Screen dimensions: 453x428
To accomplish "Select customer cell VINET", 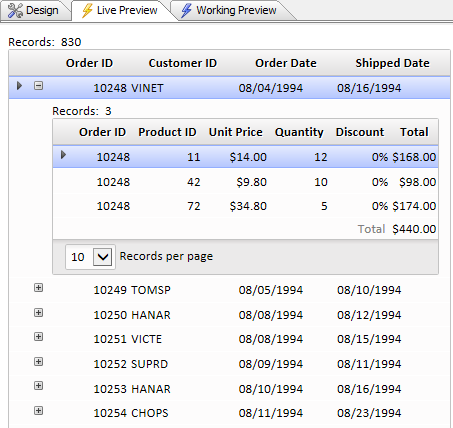I will coord(147,88).
